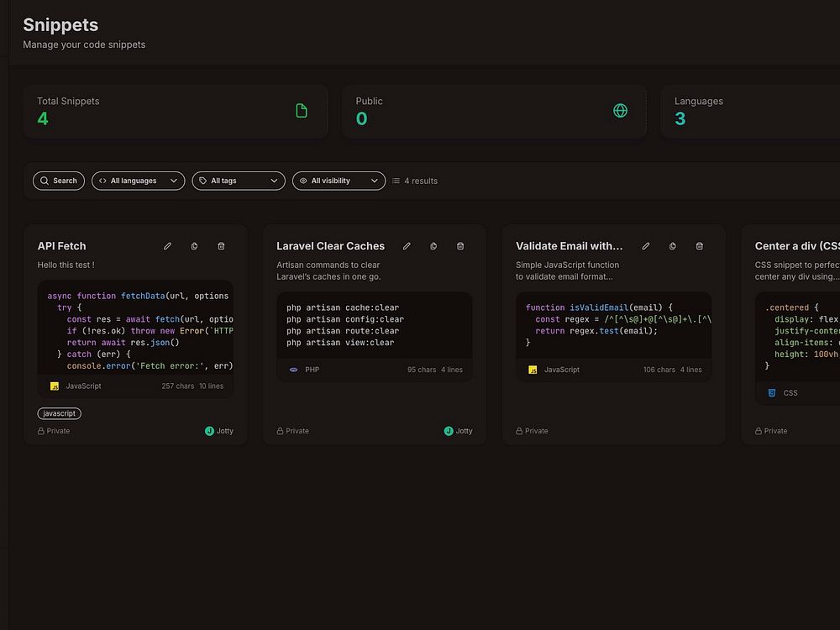This screenshot has height=630, width=840.
Task: Copy the Validate Email snippet
Action: tap(673, 246)
